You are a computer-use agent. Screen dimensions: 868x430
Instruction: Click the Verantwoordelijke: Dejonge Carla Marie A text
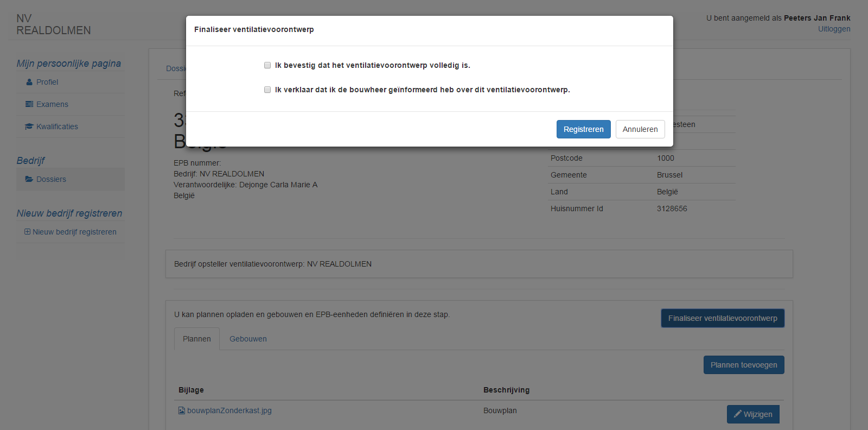pyautogui.click(x=245, y=185)
